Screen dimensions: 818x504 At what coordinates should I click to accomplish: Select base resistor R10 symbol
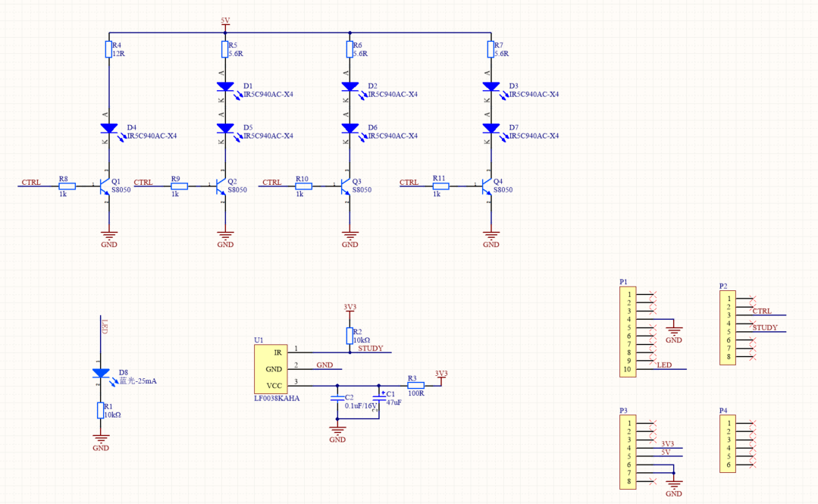coord(303,186)
